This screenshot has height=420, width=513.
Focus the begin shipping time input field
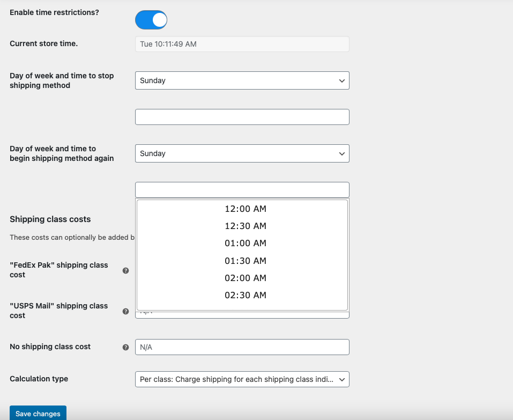[x=242, y=190]
